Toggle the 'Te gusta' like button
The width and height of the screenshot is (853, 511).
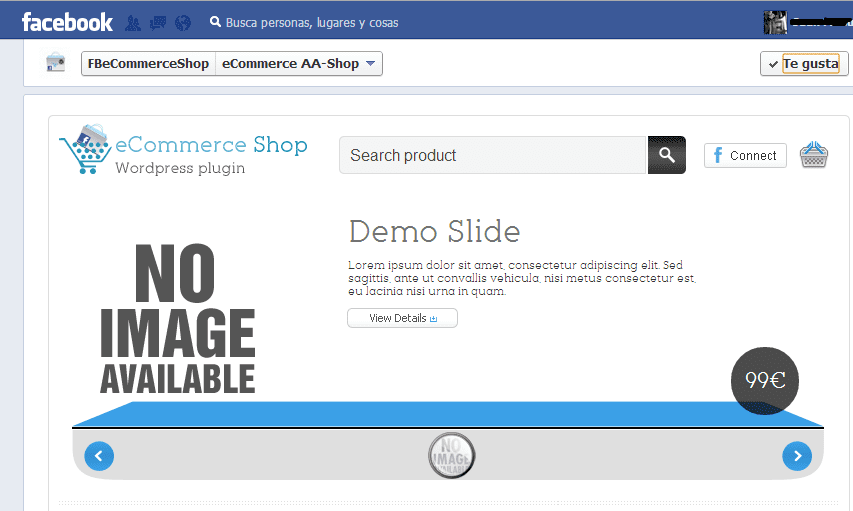803,64
